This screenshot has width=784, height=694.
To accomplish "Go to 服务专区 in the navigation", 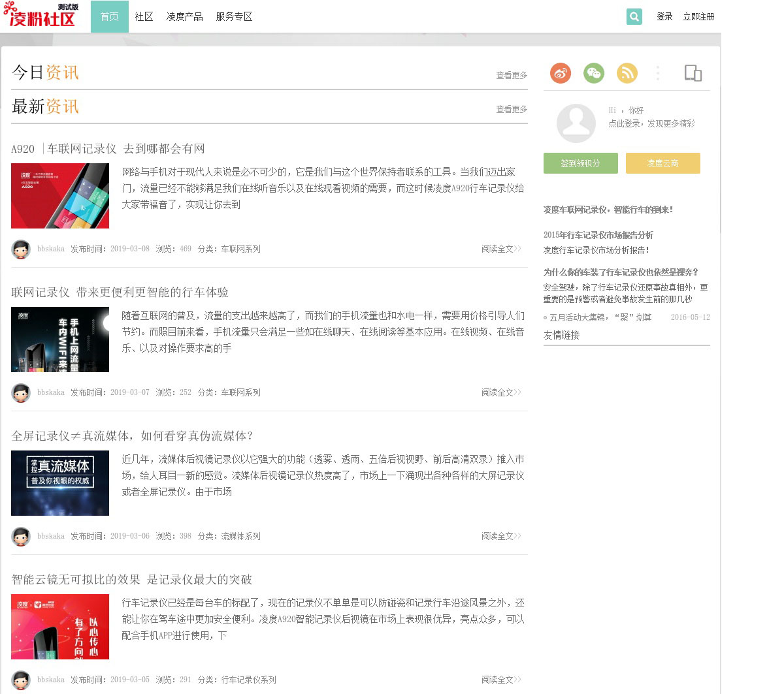I will [x=234, y=16].
